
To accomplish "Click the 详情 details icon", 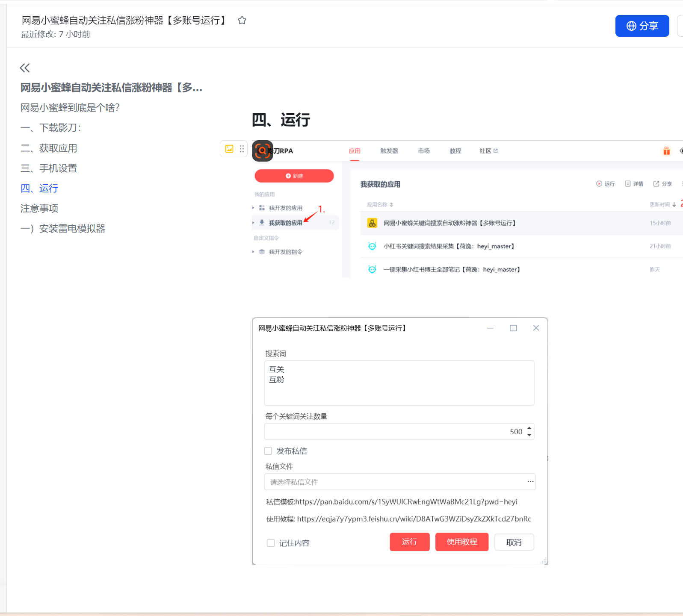I will point(628,184).
